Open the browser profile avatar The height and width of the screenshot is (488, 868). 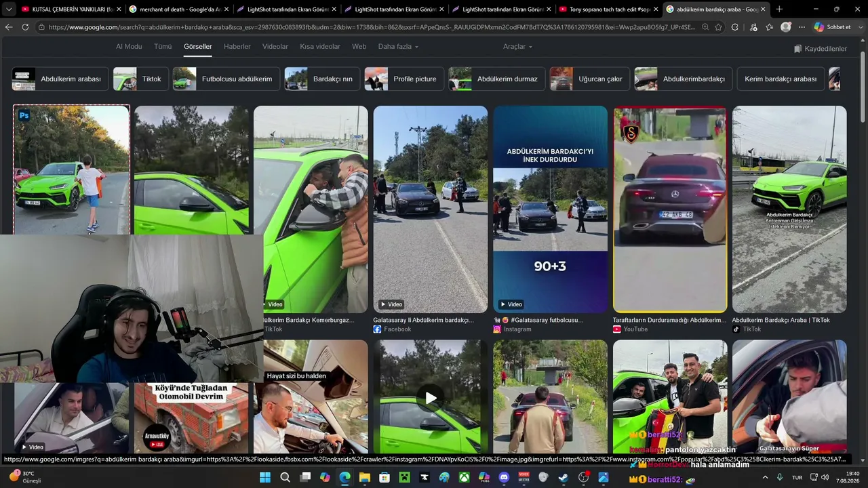pos(786,27)
